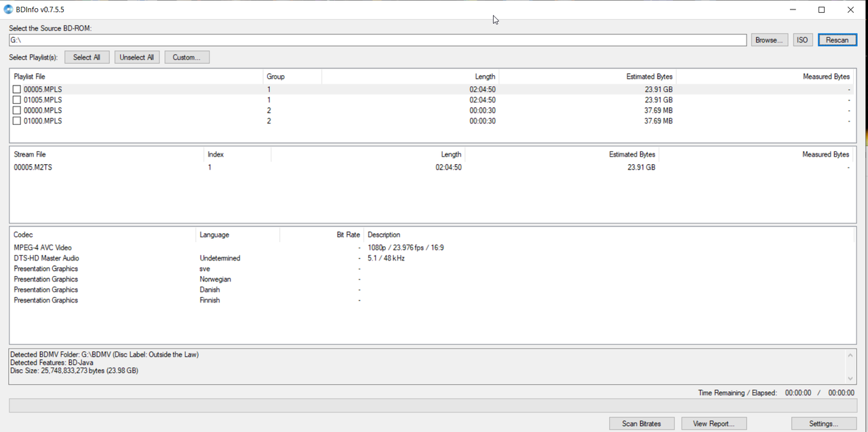Click the Stream File column header

coord(106,155)
